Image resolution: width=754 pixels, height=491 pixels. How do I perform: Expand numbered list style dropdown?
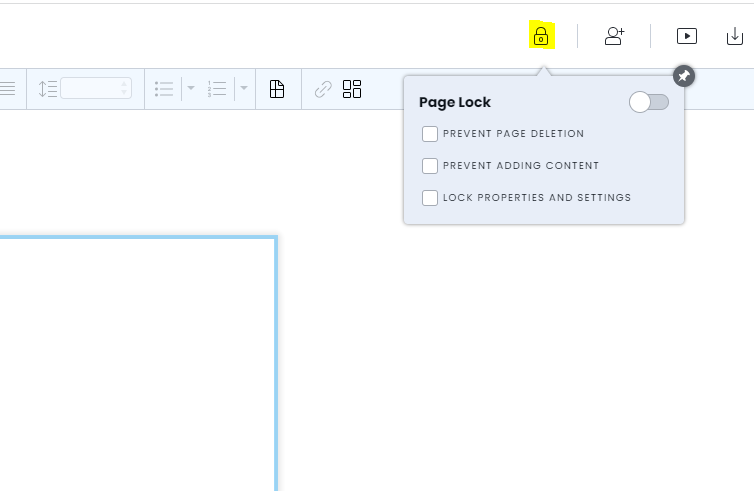[244, 88]
